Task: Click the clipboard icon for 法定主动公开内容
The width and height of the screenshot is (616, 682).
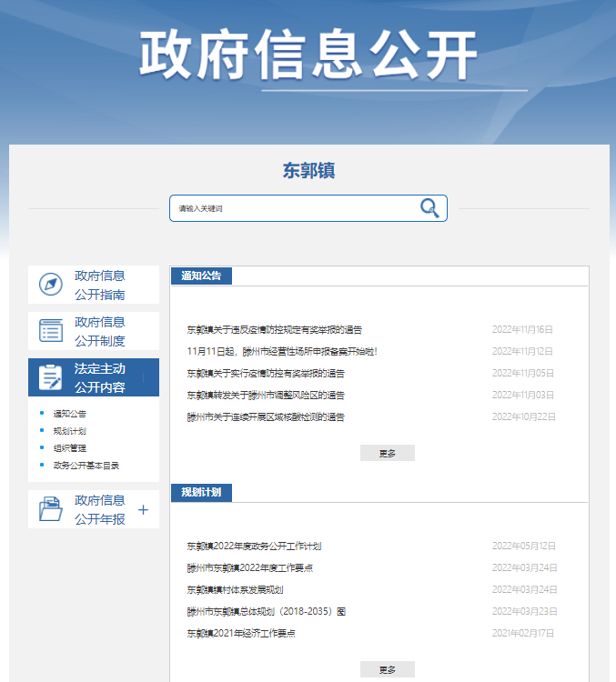Action: pos(51,376)
